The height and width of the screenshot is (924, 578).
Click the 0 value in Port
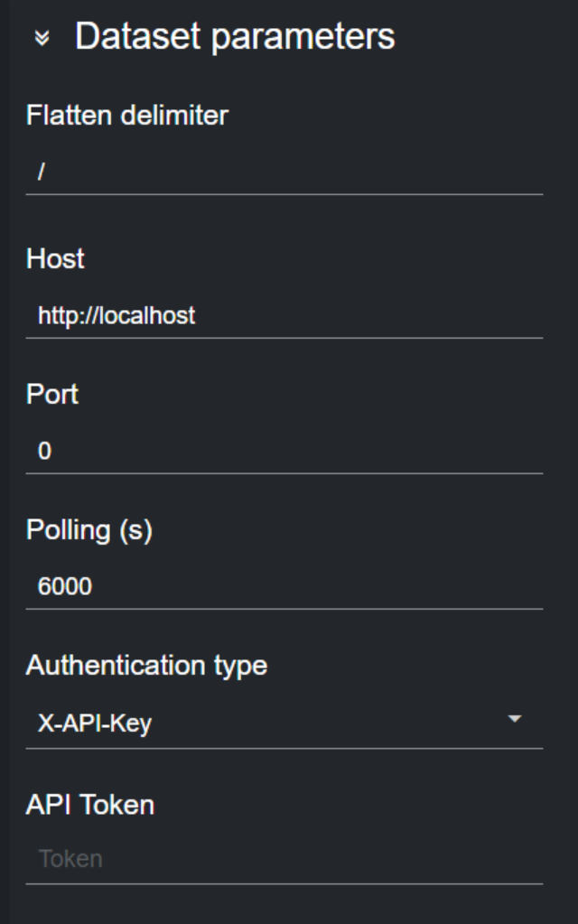pyautogui.click(x=44, y=452)
